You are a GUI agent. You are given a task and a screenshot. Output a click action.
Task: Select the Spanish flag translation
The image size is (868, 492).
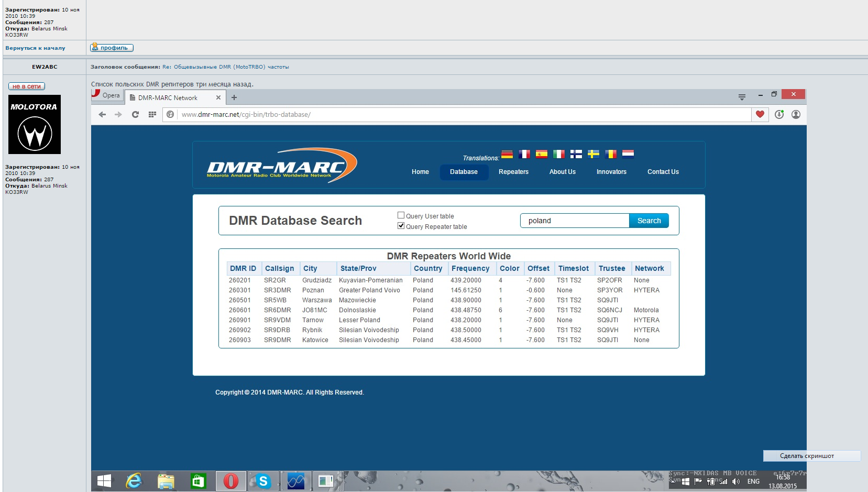[542, 154]
